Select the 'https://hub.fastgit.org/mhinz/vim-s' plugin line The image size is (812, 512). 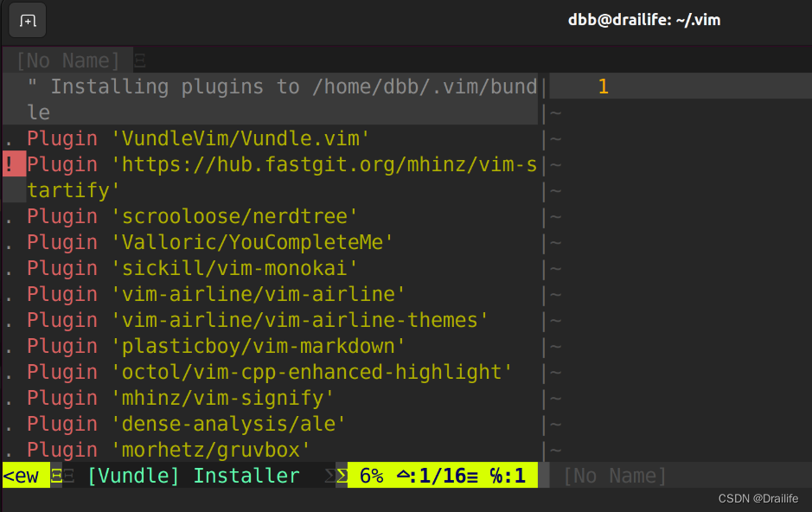(282, 164)
